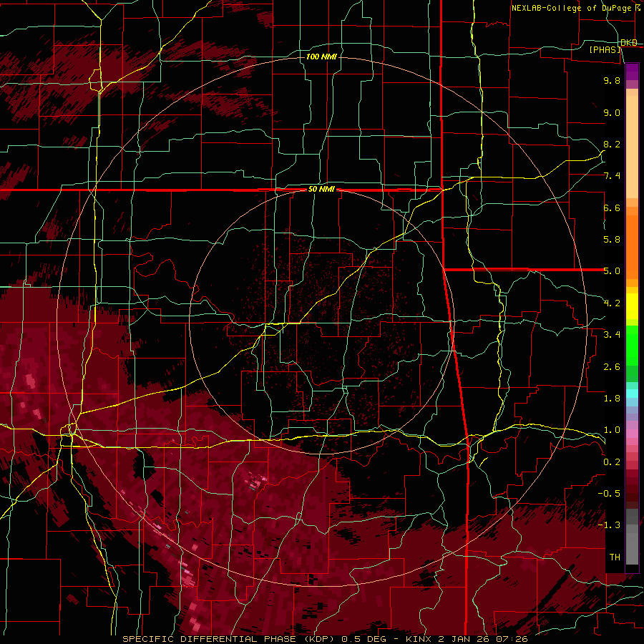This screenshot has height=644, width=644.
Task: Click the 07:26 time in the caption
Action: [x=512, y=639]
